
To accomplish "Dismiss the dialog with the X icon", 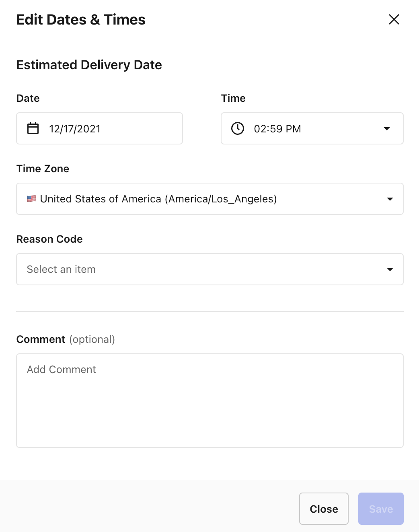I will point(394,19).
